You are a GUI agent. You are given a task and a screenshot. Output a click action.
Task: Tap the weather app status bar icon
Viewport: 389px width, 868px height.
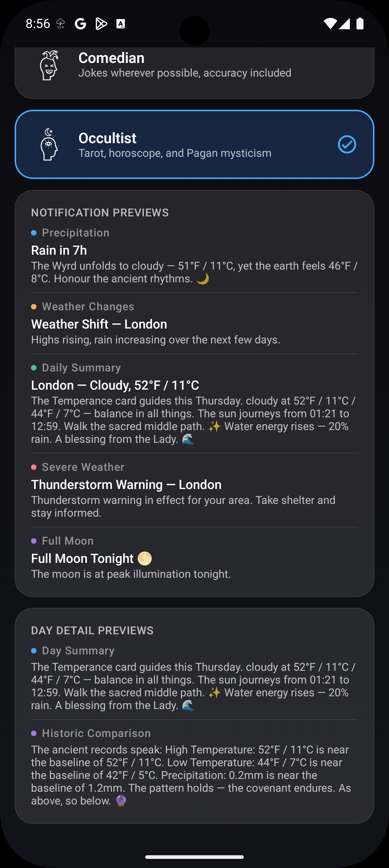(60, 24)
